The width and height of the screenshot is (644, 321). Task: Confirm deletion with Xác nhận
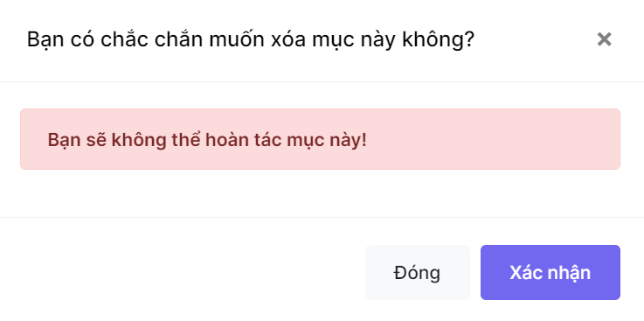pos(551,273)
